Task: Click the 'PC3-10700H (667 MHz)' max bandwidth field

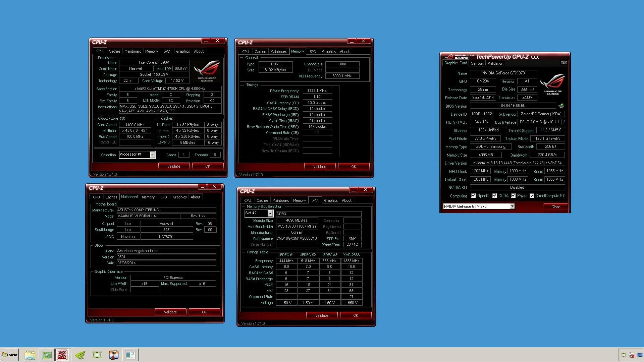Action: (x=297, y=226)
